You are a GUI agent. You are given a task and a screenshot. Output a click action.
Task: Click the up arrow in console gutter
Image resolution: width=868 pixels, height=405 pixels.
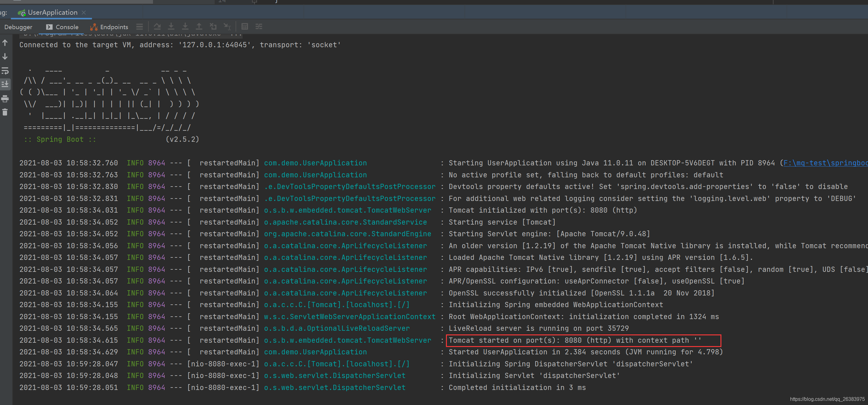click(5, 43)
